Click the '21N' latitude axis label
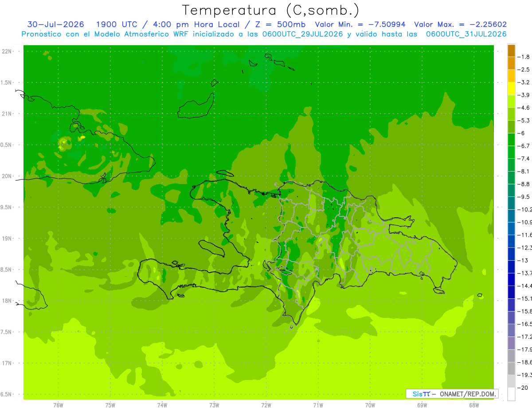The height and width of the screenshot is (411, 532). [8, 114]
